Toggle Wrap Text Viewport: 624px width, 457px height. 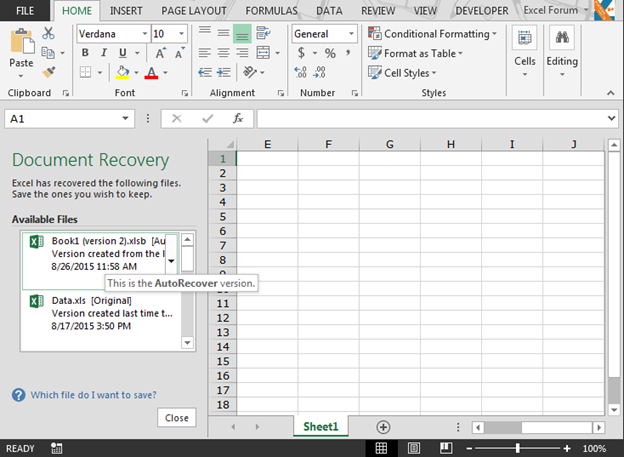263,33
